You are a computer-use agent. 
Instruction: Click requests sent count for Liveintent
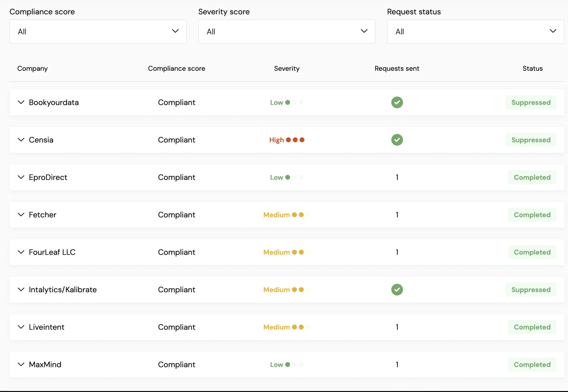tap(397, 327)
